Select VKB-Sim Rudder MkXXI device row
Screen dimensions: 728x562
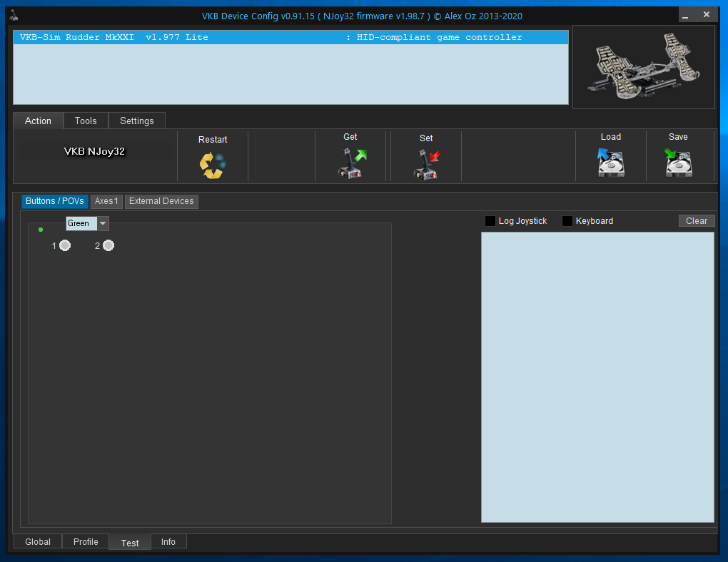click(x=290, y=37)
